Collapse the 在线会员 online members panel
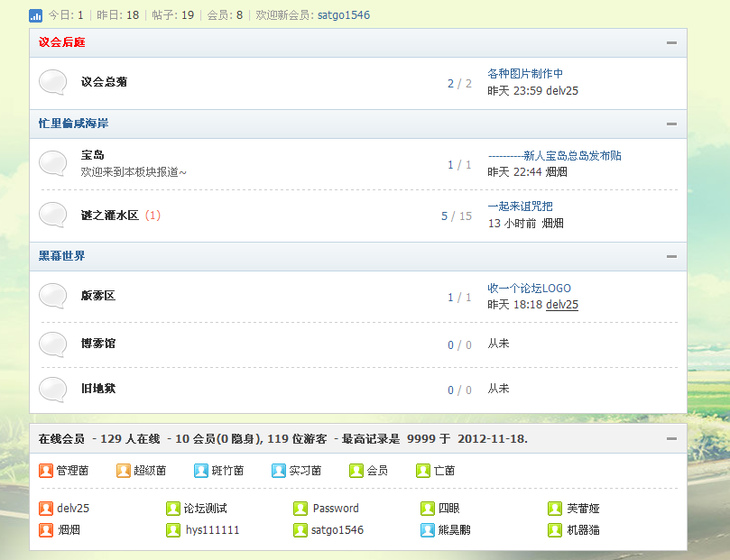 (671, 439)
